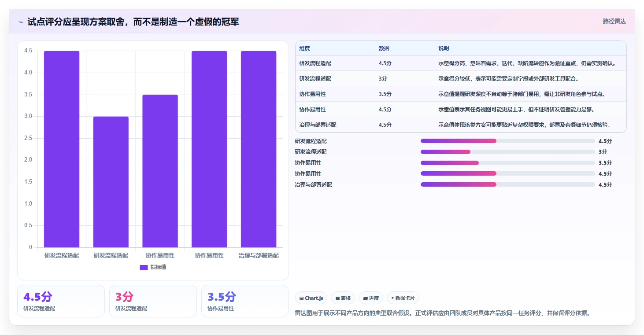Open the 4.5分 研发流程适配 data card
The width and height of the screenshot is (644, 335).
coord(61,301)
